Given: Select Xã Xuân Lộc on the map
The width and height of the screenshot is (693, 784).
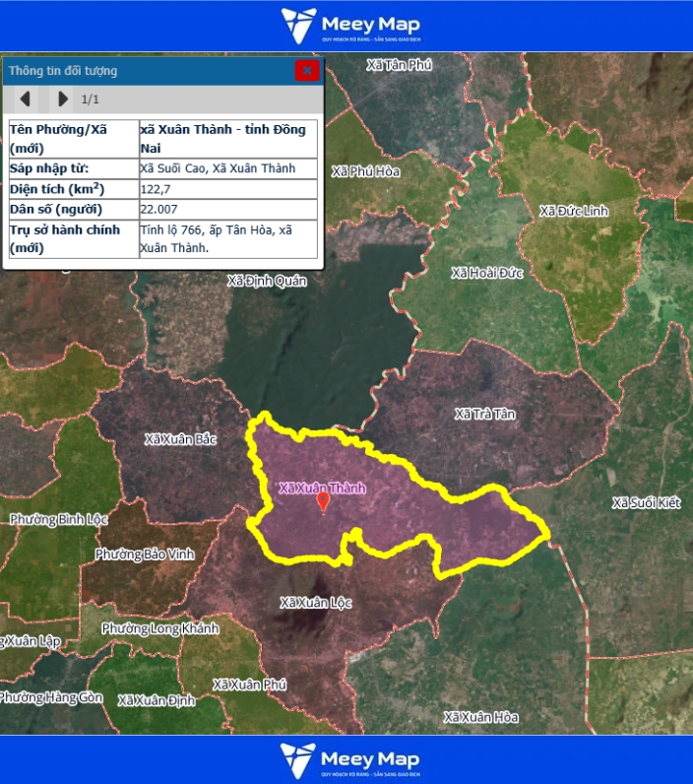Looking at the screenshot, I should pos(316,602).
